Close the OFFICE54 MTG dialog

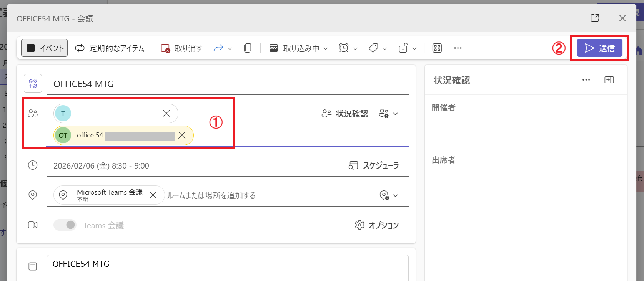pyautogui.click(x=622, y=18)
